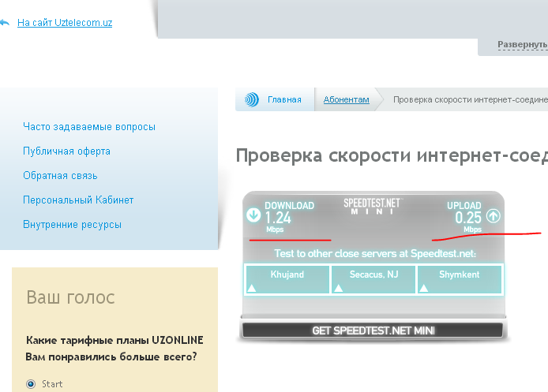548x392 pixels.
Task: Open Персональный Кабинет link
Action: click(x=78, y=200)
